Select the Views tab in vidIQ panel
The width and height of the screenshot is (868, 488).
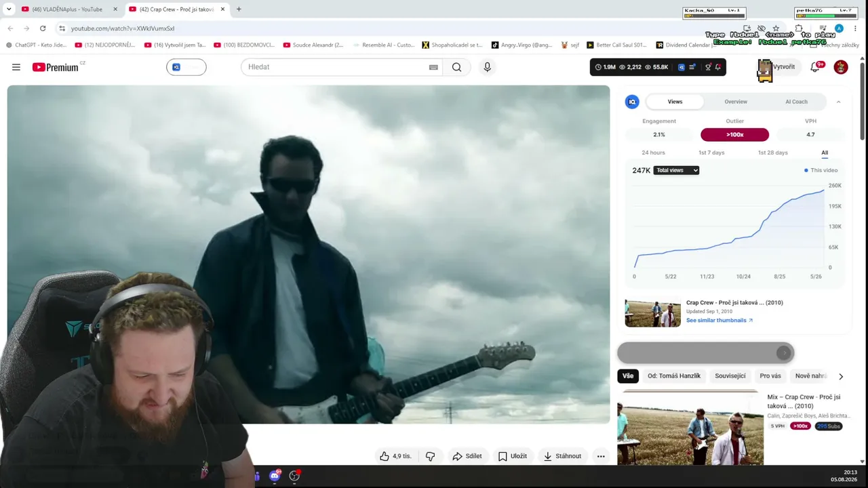[675, 102]
